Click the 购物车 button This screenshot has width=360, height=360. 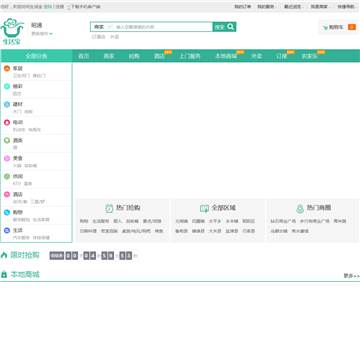point(338,27)
